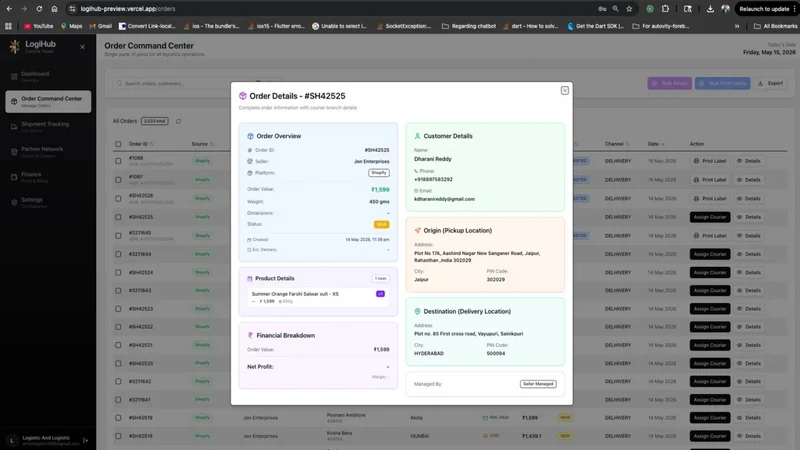This screenshot has width=800, height=450.
Task: Click the Partner Network sidebar icon
Action: 14,152
